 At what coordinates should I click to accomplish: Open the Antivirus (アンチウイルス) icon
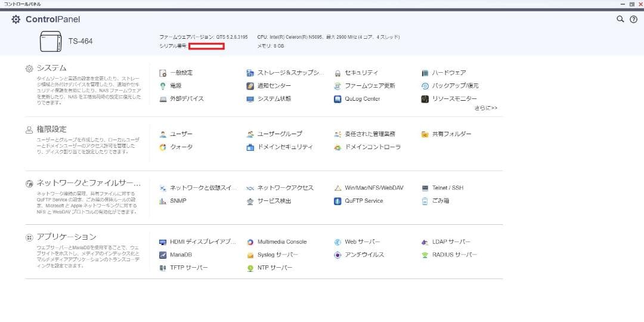(x=338, y=255)
